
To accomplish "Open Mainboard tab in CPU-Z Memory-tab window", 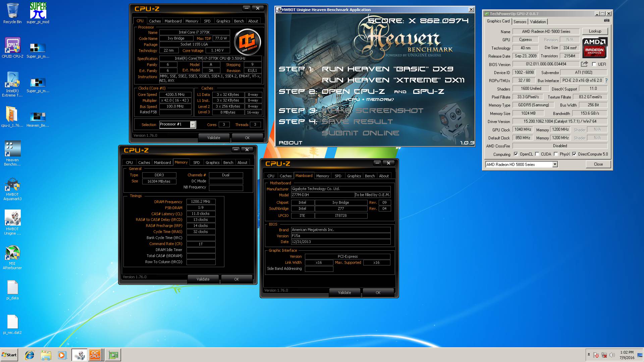I will pyautogui.click(x=162, y=163).
